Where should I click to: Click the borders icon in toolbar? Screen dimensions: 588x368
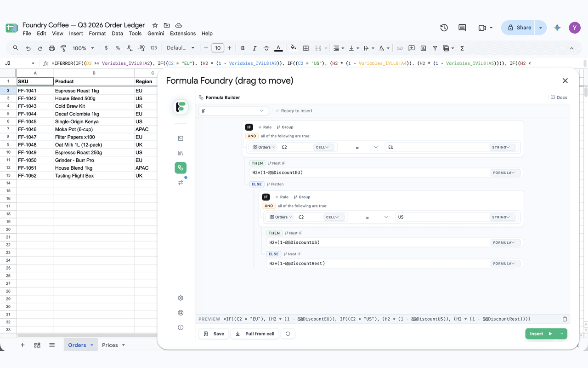(x=306, y=48)
